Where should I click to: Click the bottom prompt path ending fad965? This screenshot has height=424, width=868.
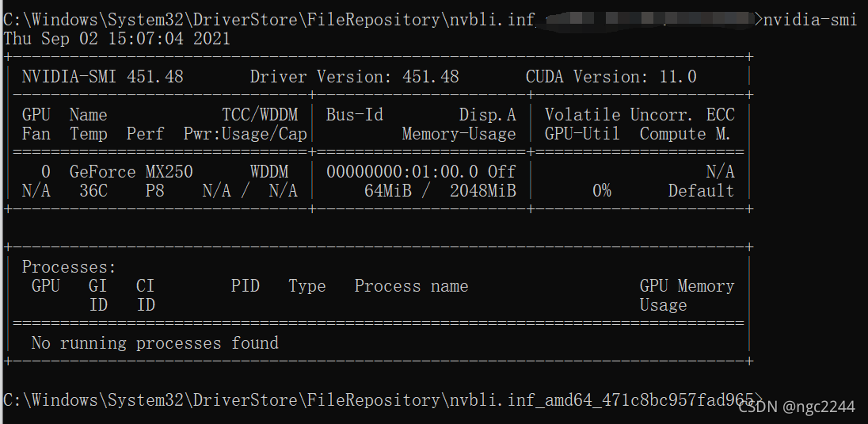(383, 400)
